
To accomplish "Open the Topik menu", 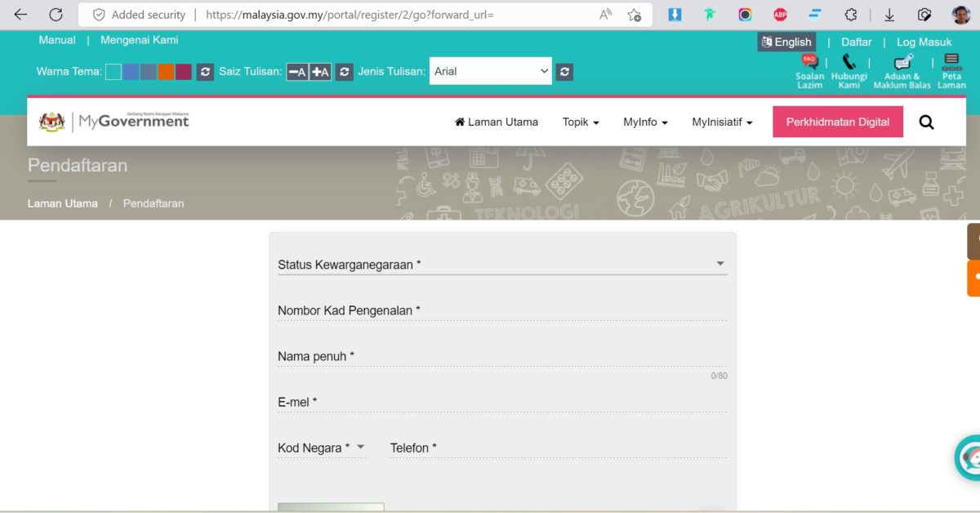I will click(x=581, y=123).
